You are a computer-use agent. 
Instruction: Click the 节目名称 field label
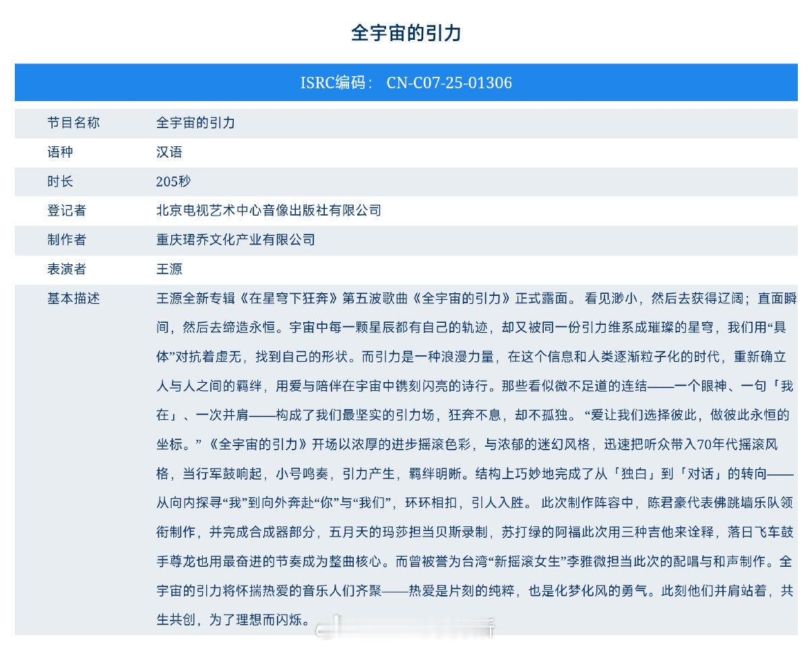point(73,123)
